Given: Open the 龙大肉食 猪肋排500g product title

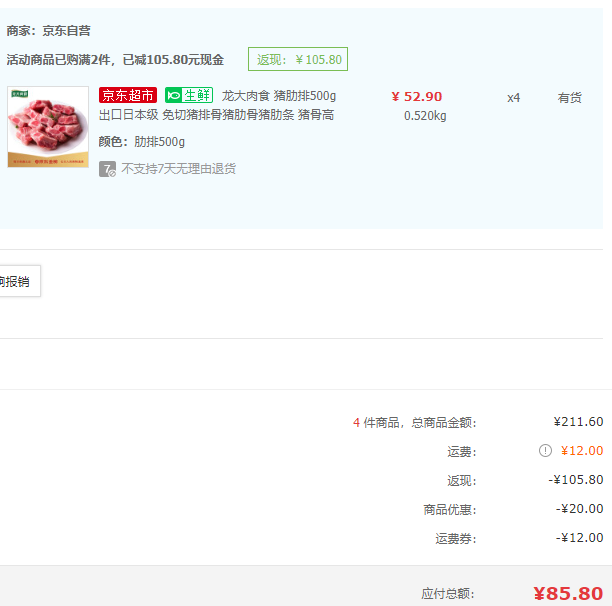Looking at the screenshot, I should [x=279, y=96].
